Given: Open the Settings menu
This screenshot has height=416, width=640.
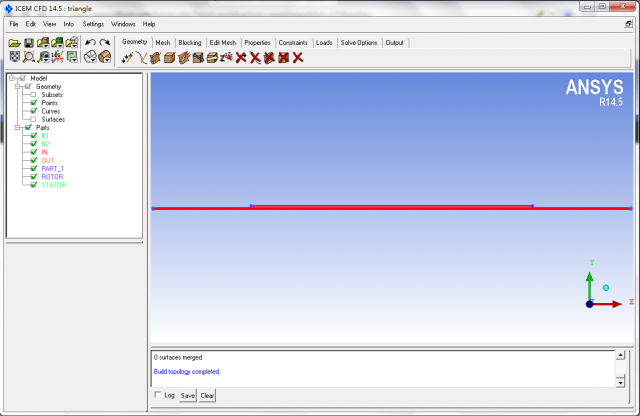Looking at the screenshot, I should point(92,23).
